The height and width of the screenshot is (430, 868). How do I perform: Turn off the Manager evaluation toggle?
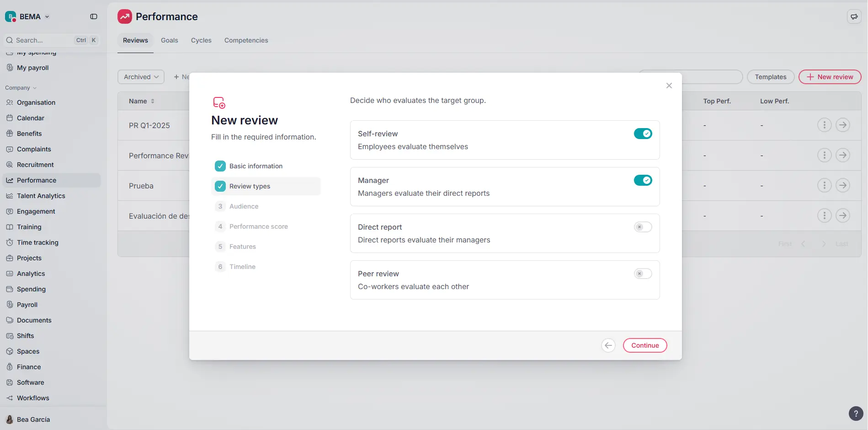coord(643,180)
